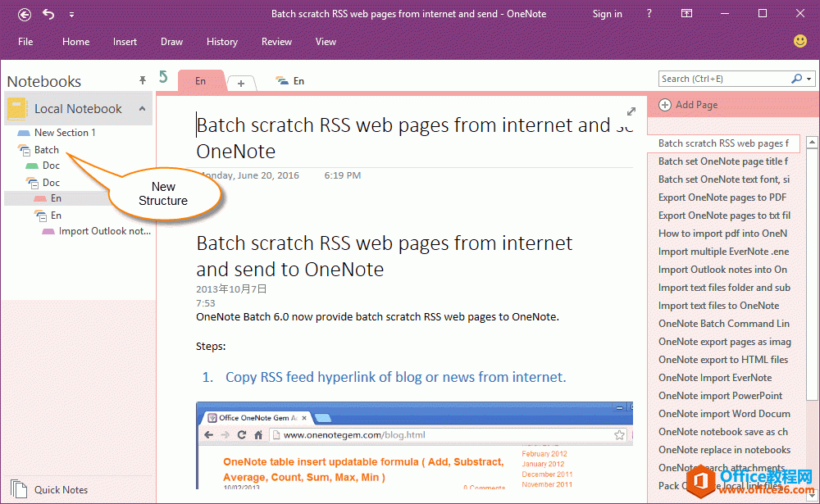Open the search scope dropdown arrow
The image size is (820, 504).
(809, 79)
